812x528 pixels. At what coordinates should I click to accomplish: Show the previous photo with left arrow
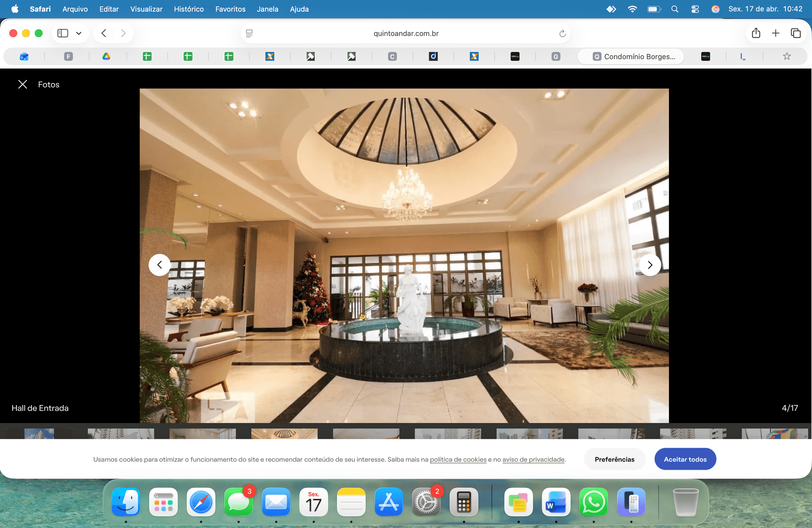click(159, 265)
